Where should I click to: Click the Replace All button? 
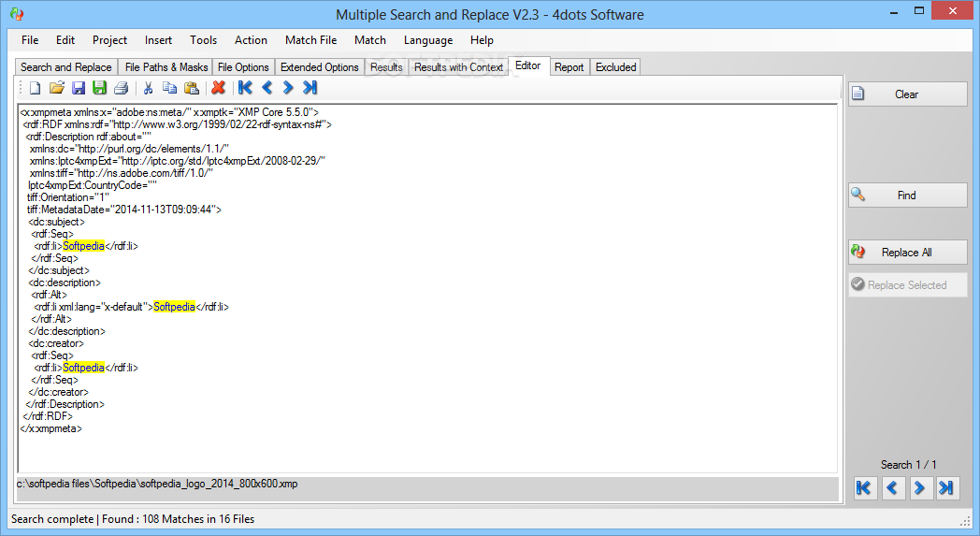click(907, 252)
